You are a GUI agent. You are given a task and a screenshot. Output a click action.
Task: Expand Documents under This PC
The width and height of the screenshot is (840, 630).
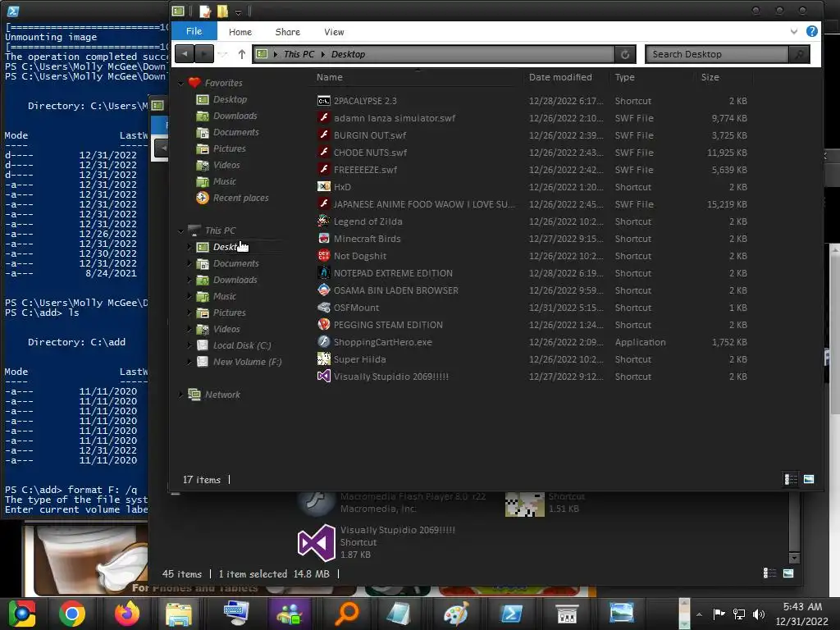click(189, 263)
